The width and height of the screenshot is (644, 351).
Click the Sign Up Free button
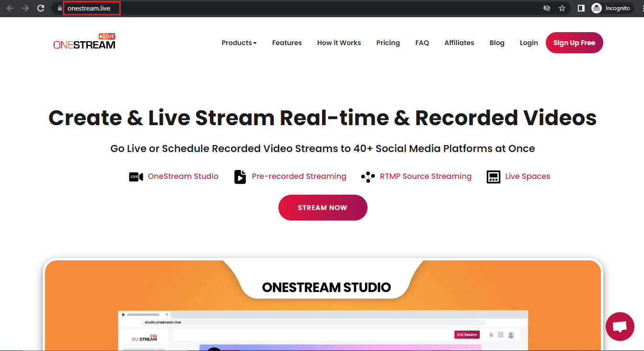(x=574, y=43)
